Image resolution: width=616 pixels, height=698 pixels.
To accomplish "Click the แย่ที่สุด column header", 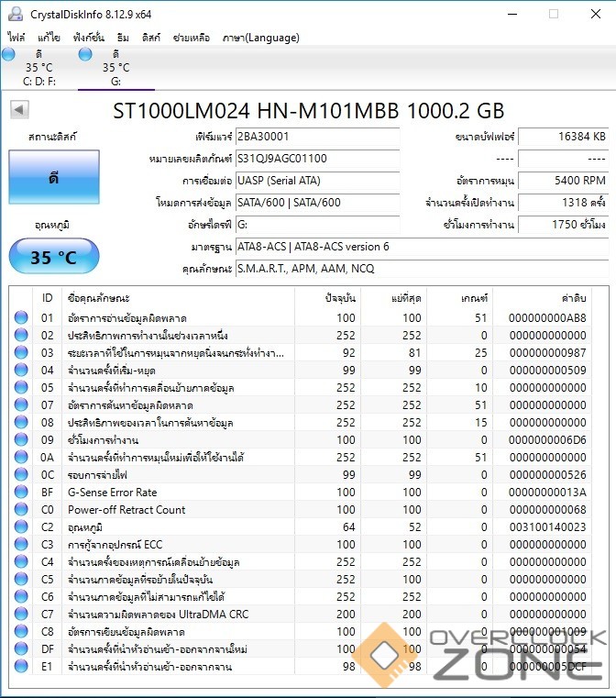I will click(393, 298).
